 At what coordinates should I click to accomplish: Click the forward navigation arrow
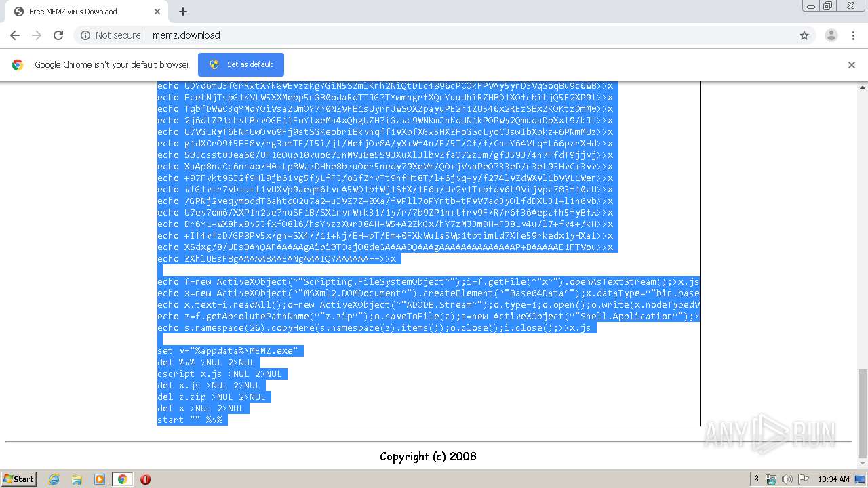(37, 35)
